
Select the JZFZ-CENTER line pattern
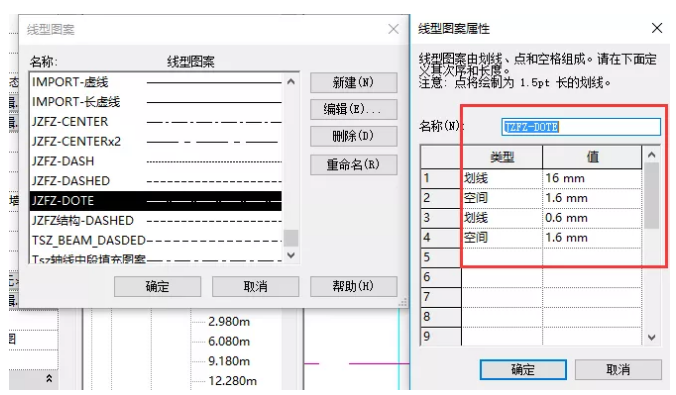(x=156, y=122)
